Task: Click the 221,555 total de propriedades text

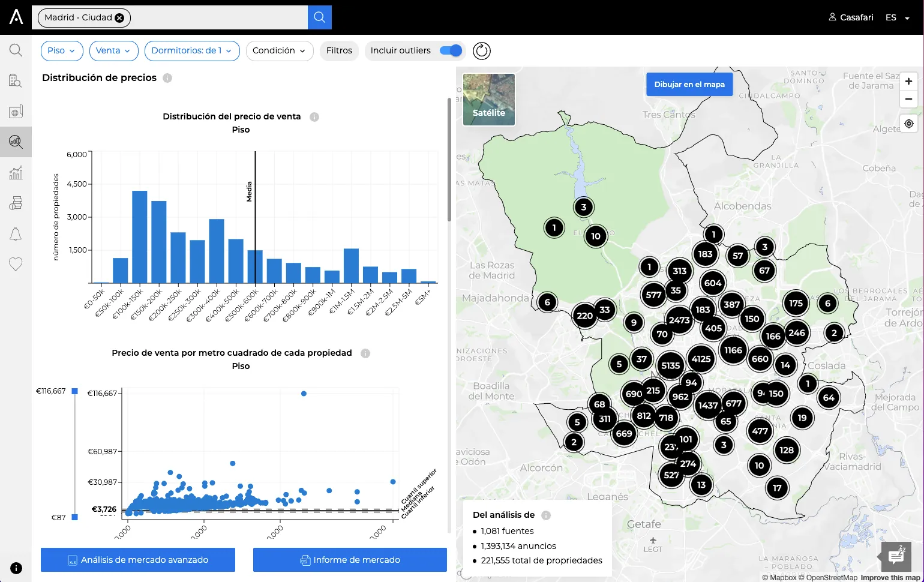Action: (x=541, y=560)
